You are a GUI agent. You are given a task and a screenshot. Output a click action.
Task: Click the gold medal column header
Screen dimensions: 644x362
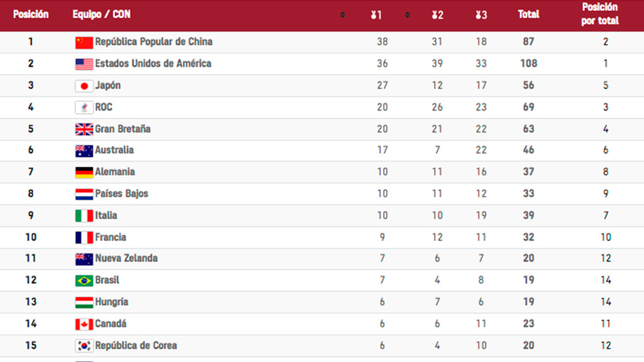pos(376,15)
